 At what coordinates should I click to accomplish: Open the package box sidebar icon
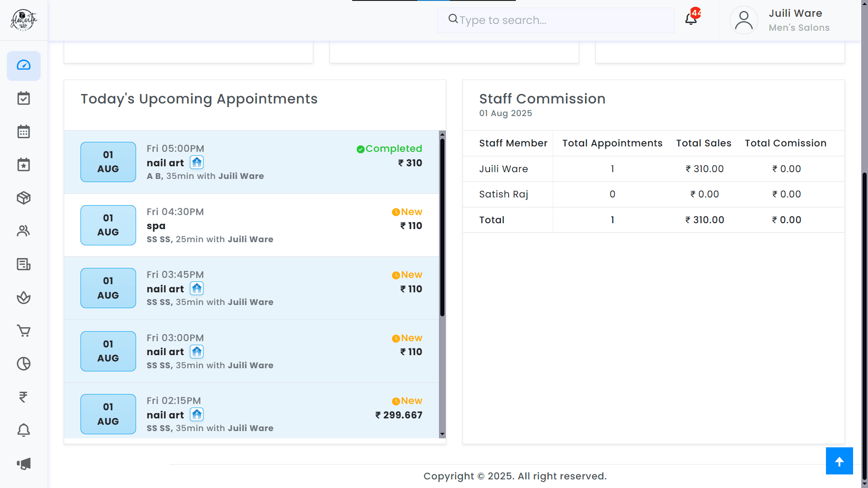click(24, 198)
